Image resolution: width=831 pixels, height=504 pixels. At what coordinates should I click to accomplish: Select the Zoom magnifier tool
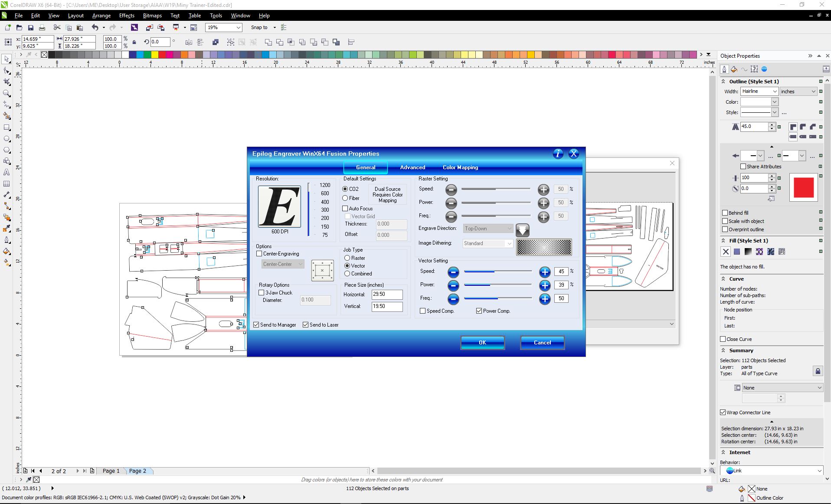[x=7, y=93]
